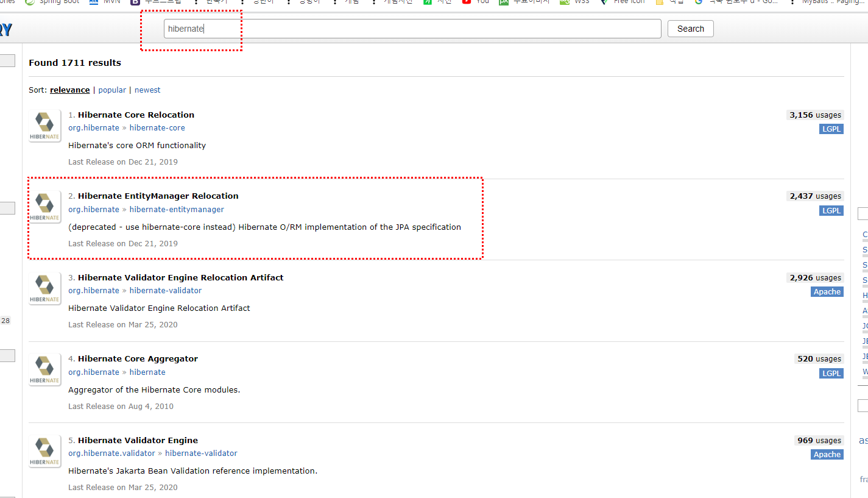Click Last Release Mar 25, 2020 under third result

(123, 325)
